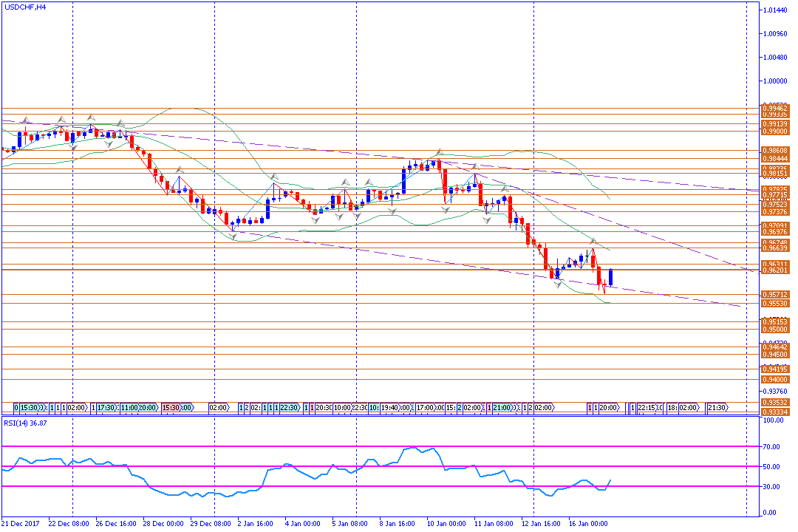
Task: Click the 0.94642 price level label
Action: (775, 347)
